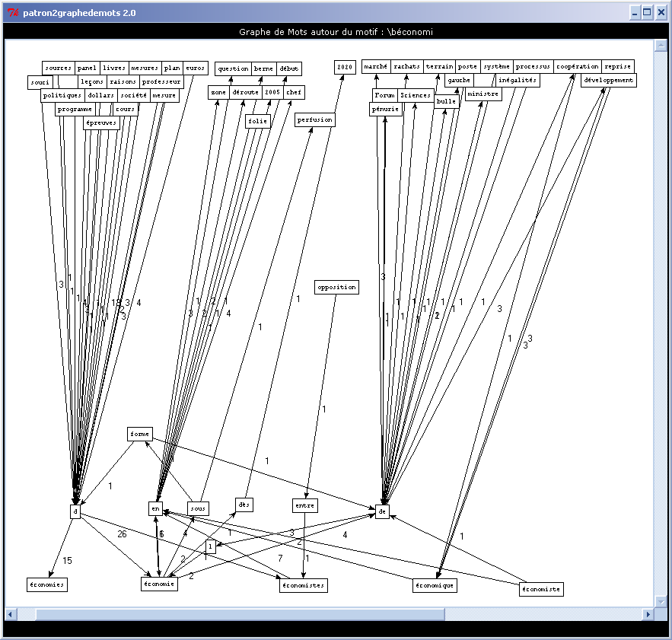Select the "question" word node

(x=233, y=68)
